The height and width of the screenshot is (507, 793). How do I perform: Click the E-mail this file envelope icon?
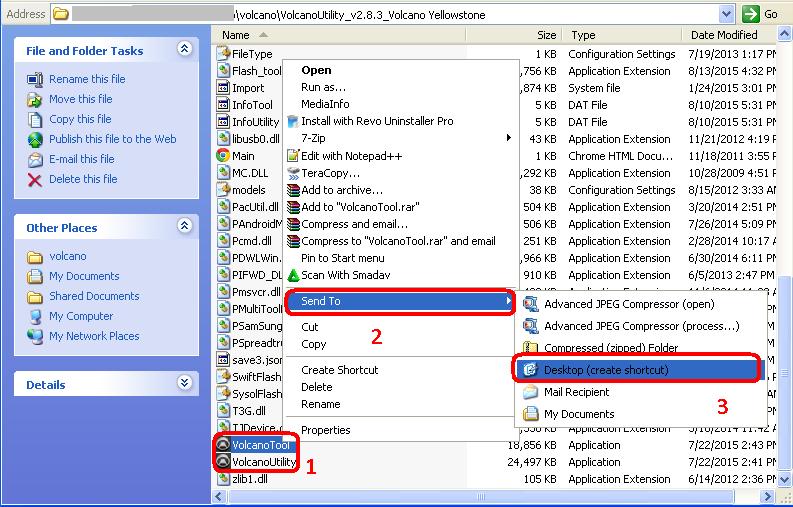coord(35,159)
